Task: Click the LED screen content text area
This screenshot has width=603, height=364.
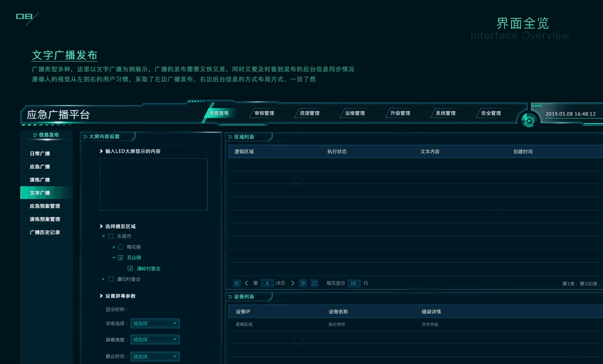Action: click(154, 184)
